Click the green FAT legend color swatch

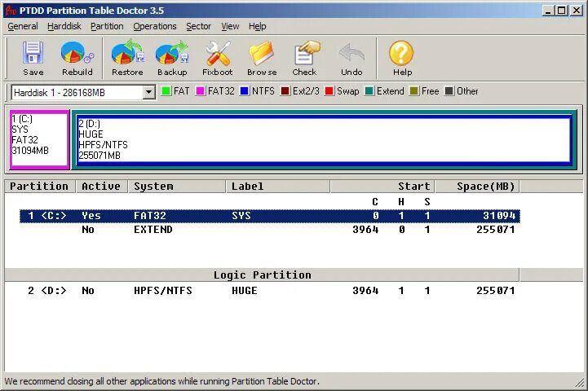(x=166, y=91)
